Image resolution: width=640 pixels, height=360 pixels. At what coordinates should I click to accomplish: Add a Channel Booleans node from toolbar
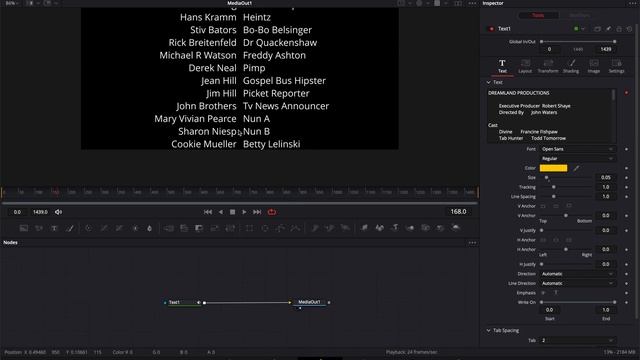[x=184, y=228]
